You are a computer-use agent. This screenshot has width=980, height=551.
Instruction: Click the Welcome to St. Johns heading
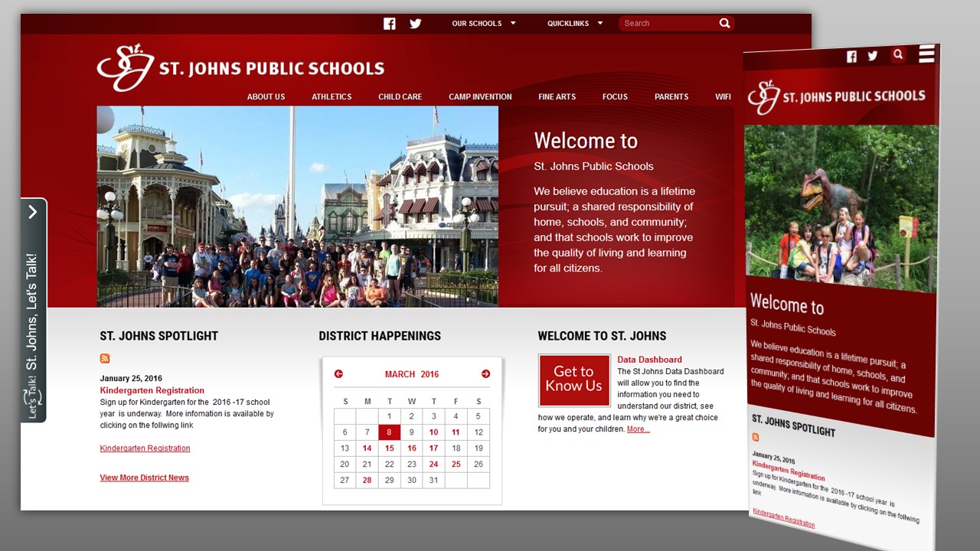click(x=602, y=336)
